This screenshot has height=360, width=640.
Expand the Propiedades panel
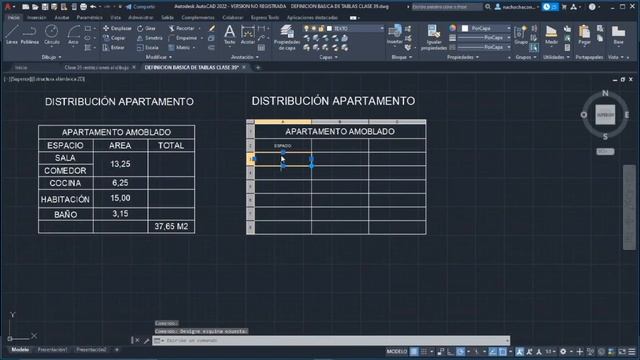463,57
